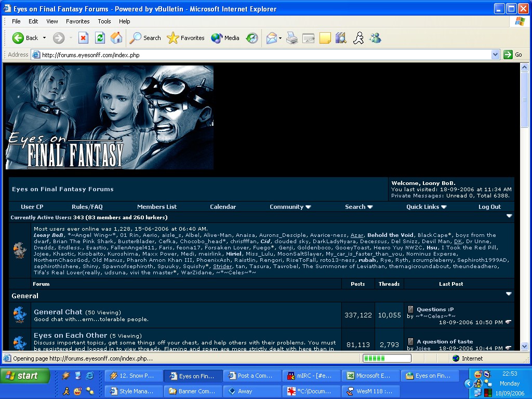
Task: Switch to '12. Snow P...' Winamp taskbar item
Action: pos(134,376)
